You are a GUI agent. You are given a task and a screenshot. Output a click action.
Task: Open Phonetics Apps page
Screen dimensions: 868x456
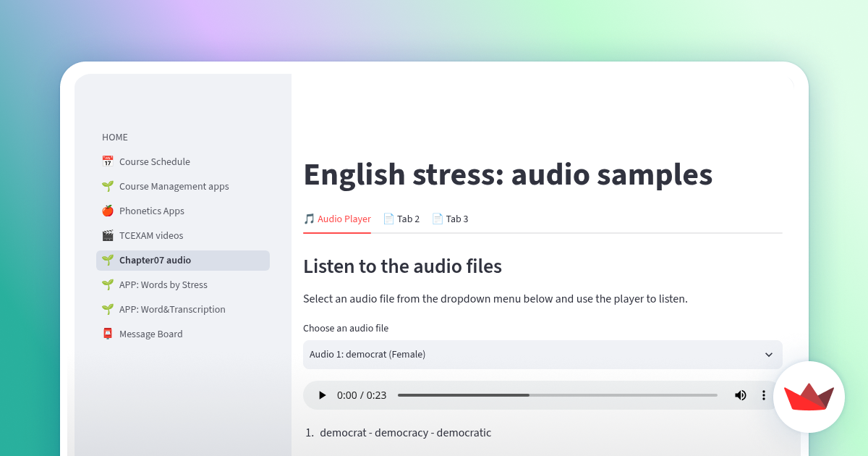(x=183, y=211)
